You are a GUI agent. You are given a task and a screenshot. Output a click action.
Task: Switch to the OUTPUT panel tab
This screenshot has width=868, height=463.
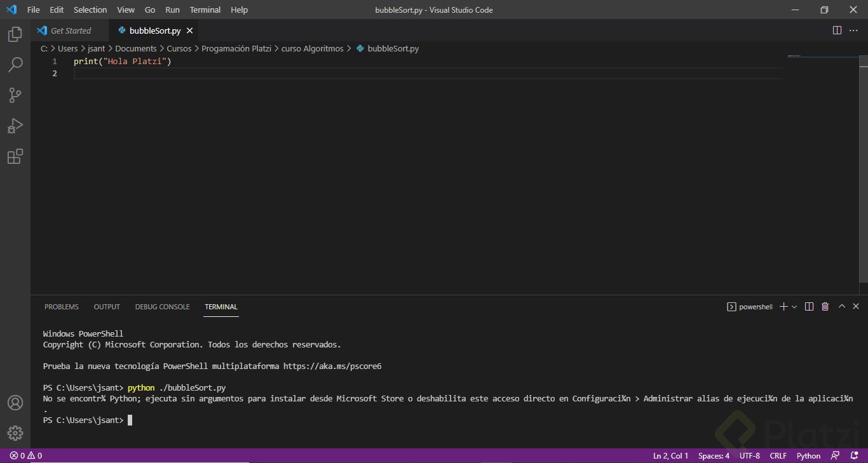(x=107, y=307)
